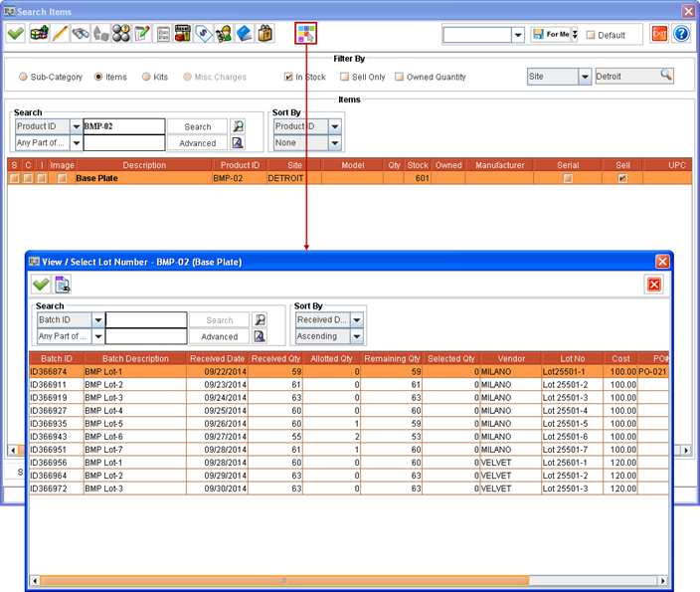Expand the Batch ID search field dropdown
The height and width of the screenshot is (592, 700).
pyautogui.click(x=98, y=320)
